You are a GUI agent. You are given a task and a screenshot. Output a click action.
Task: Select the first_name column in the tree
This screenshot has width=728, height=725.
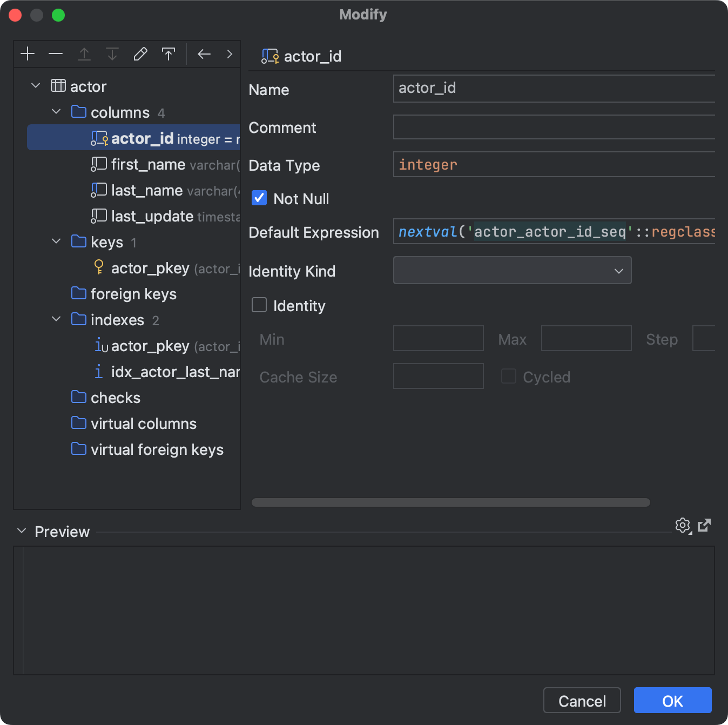pyautogui.click(x=147, y=164)
